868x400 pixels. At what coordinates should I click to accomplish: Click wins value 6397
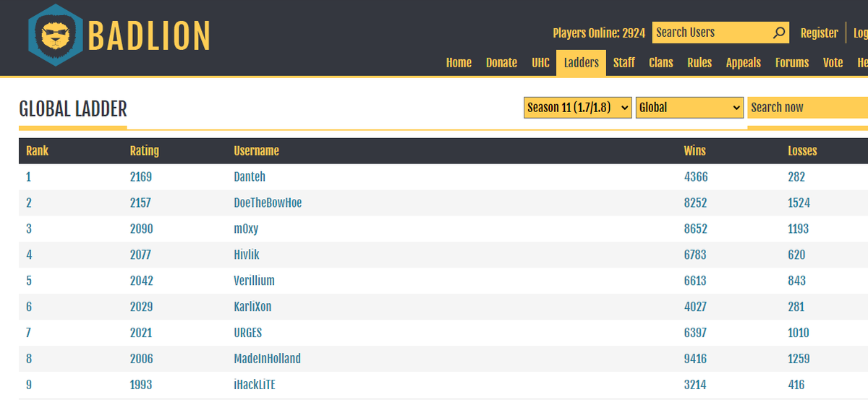point(695,333)
